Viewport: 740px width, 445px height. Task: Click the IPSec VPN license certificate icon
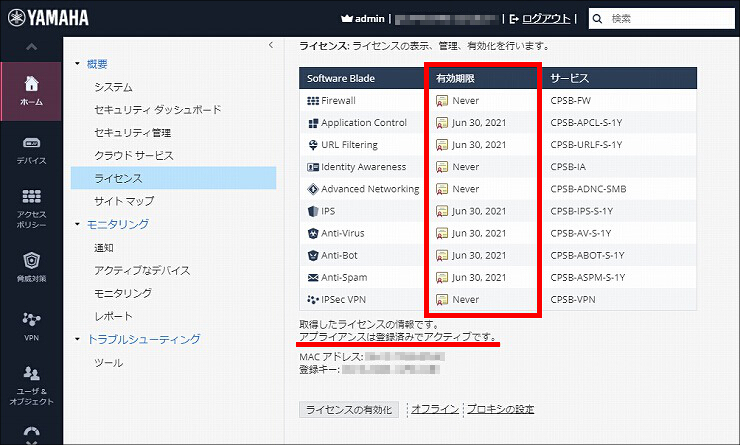coord(442,300)
